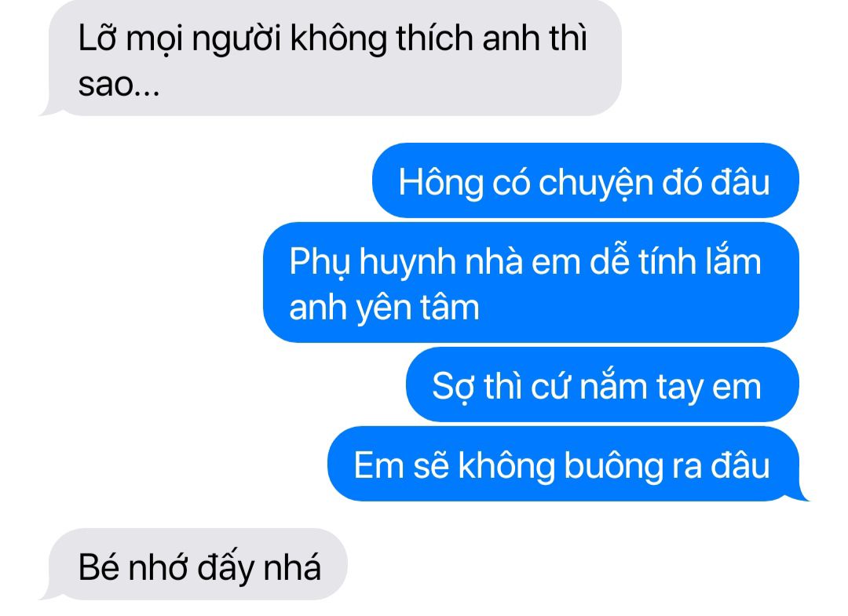
Task: Click the word 'Hông' in the blue bubble
Action: (440, 183)
